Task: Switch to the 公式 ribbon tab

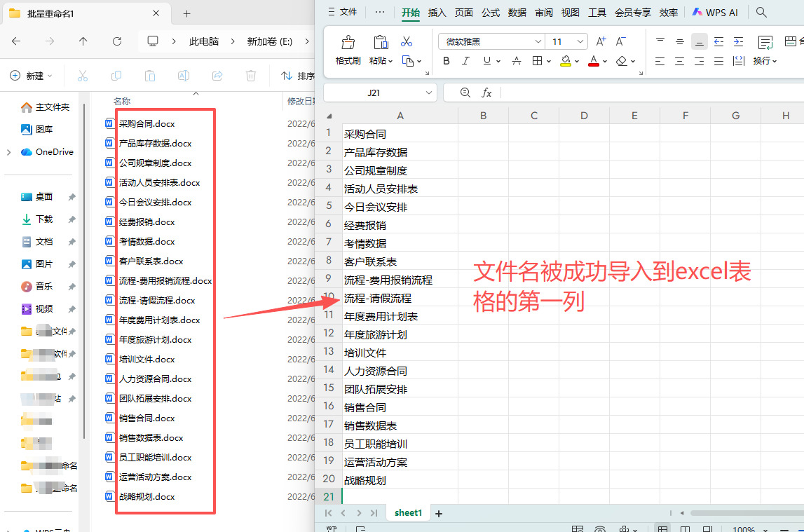Action: 490,13
